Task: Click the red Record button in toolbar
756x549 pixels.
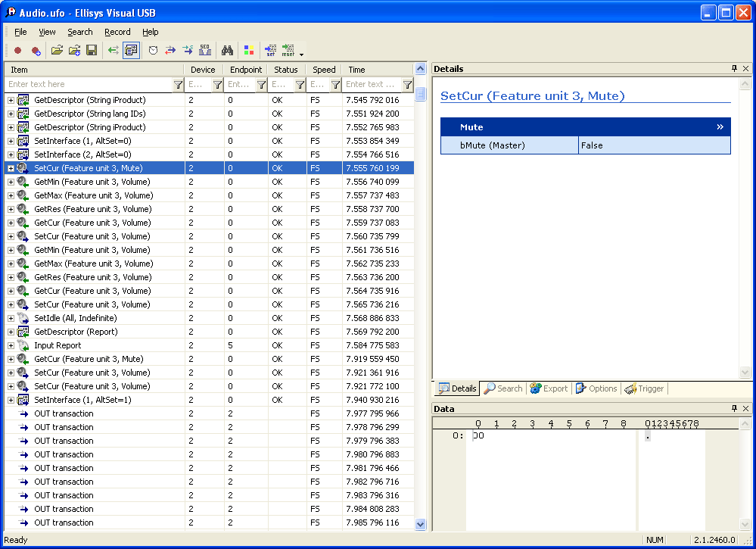Action: point(18,51)
